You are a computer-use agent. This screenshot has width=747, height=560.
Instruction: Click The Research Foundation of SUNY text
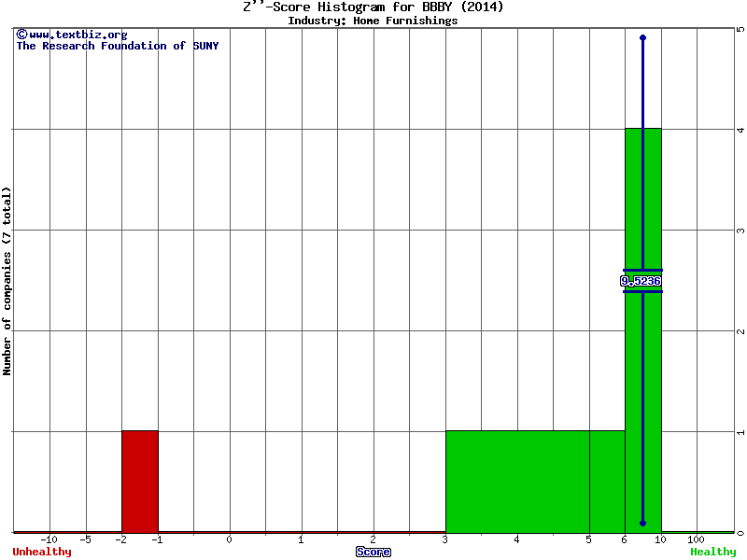118,46
